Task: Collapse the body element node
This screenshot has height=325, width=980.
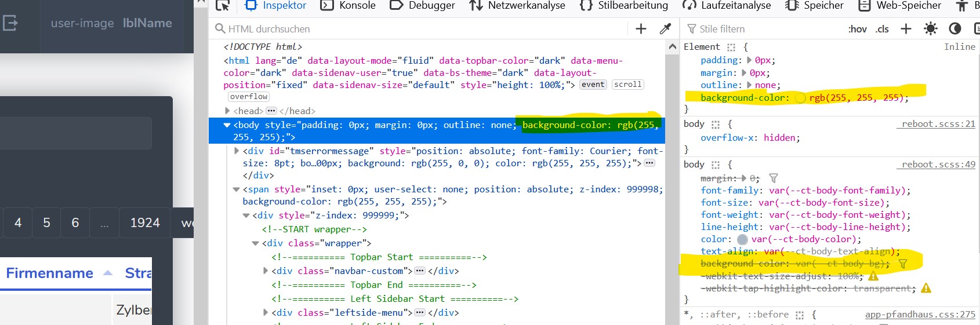Action: point(227,125)
